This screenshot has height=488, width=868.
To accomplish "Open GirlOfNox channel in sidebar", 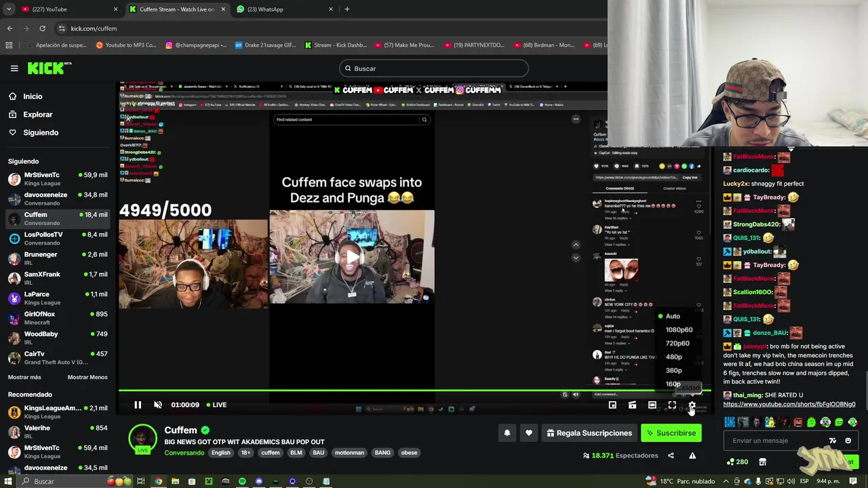I will 58,318.
